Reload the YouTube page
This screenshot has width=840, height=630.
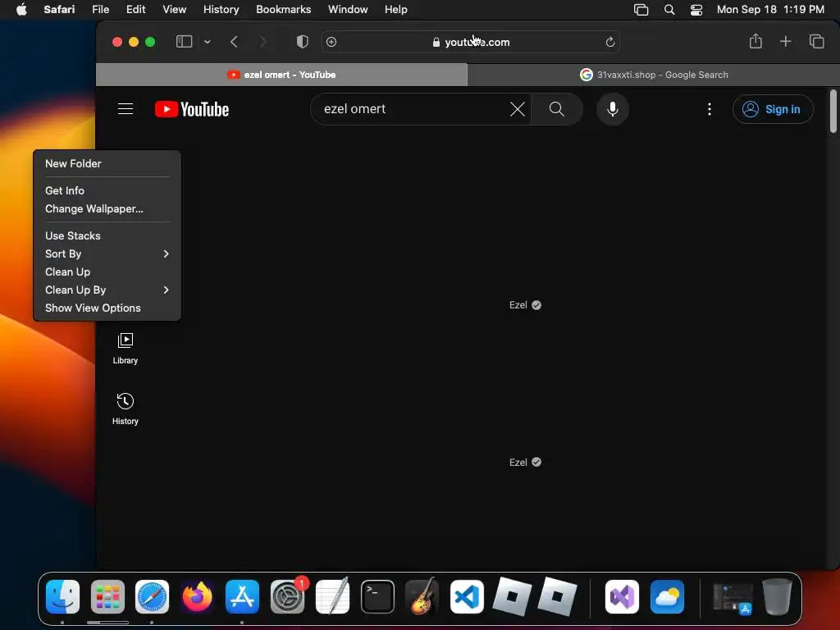[609, 42]
